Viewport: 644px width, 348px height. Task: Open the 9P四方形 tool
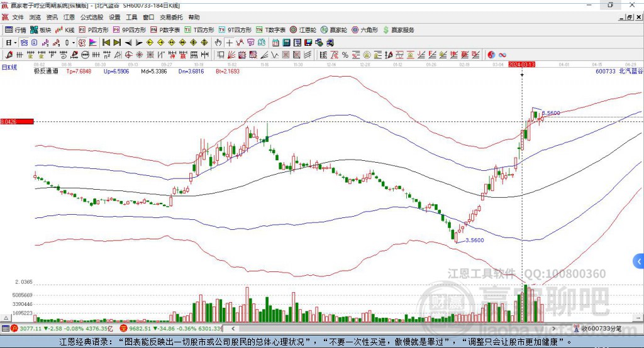pos(130,30)
